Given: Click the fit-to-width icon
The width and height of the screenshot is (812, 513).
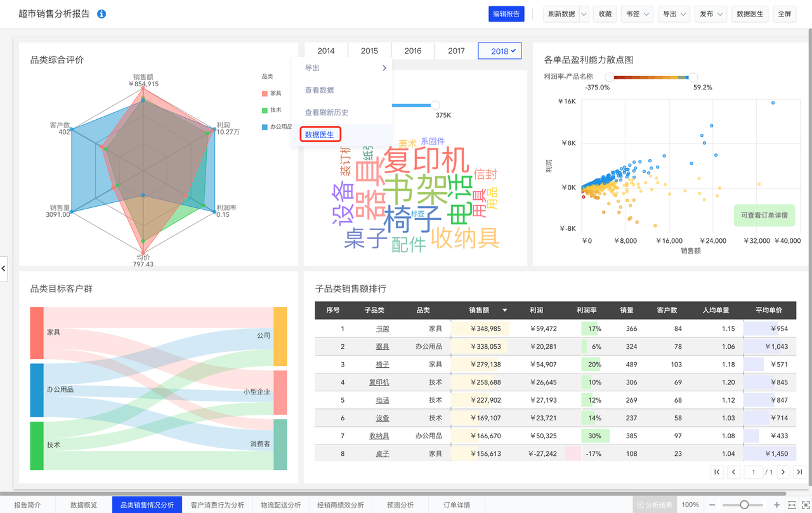Looking at the screenshot, I should coord(792,505).
